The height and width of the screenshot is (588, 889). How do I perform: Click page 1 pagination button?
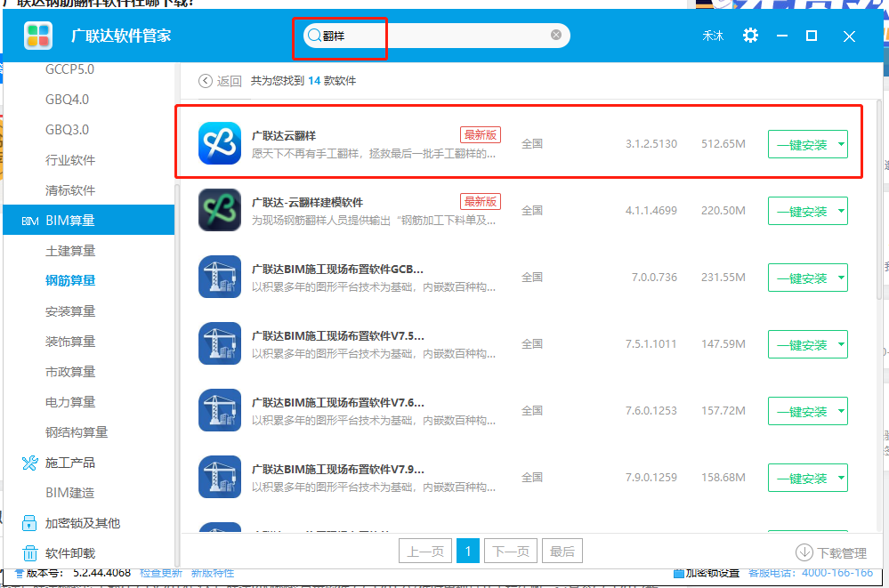click(x=468, y=552)
